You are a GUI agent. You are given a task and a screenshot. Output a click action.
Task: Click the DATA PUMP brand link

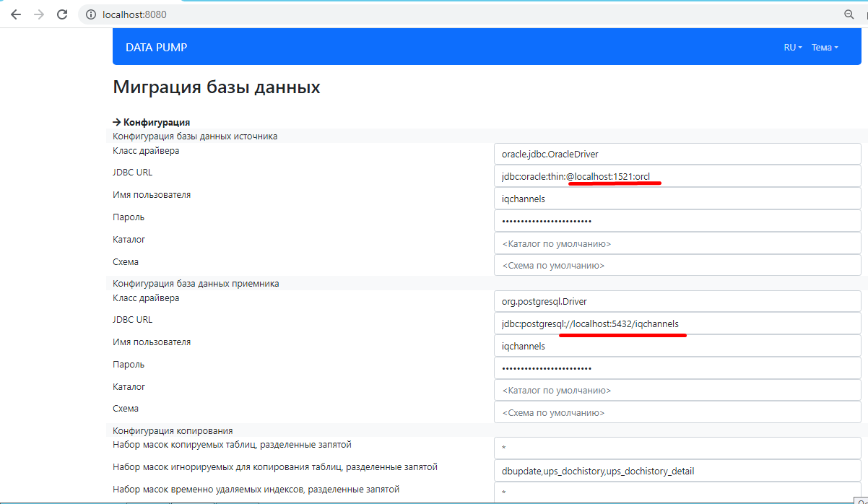coord(156,48)
